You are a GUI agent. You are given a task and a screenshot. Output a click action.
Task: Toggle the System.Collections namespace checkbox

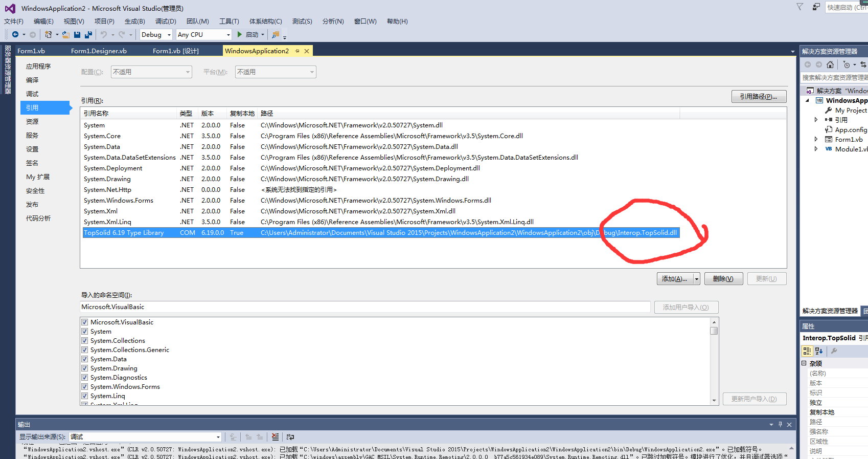(x=85, y=340)
